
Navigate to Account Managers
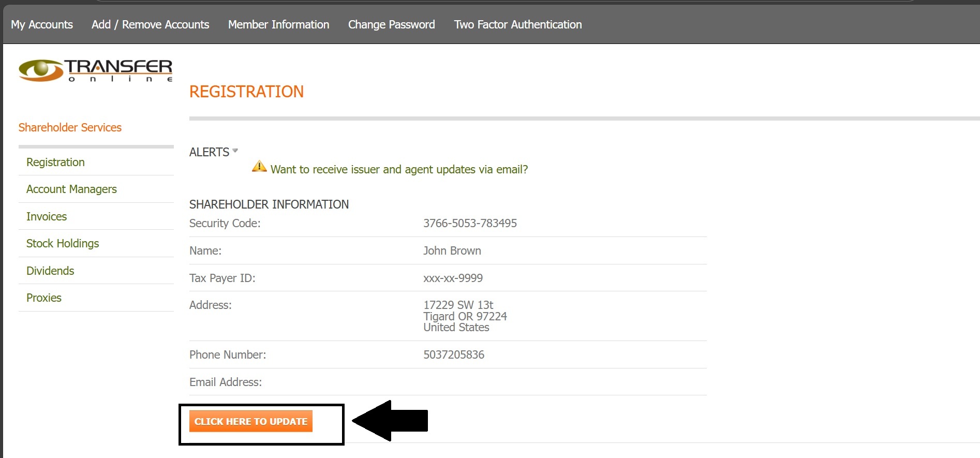[71, 189]
